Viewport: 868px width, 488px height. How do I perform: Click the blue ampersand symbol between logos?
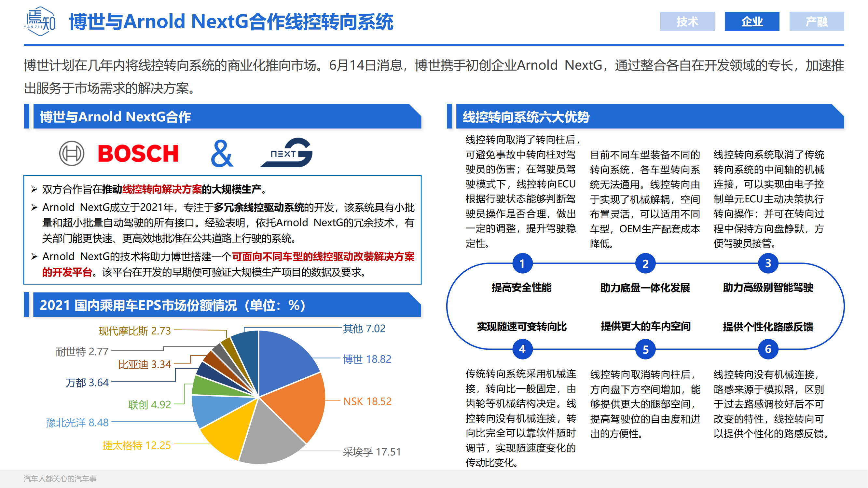tap(222, 154)
